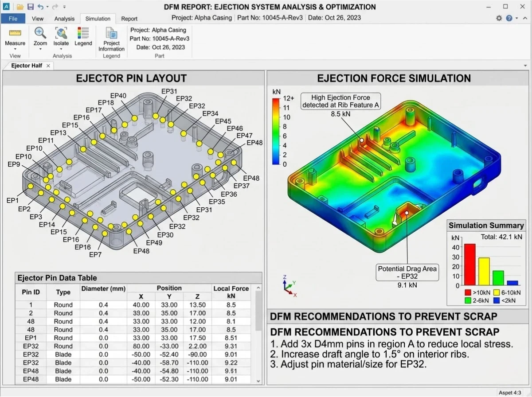Save the DFM report
This screenshot has height=397, width=532.
30,6
